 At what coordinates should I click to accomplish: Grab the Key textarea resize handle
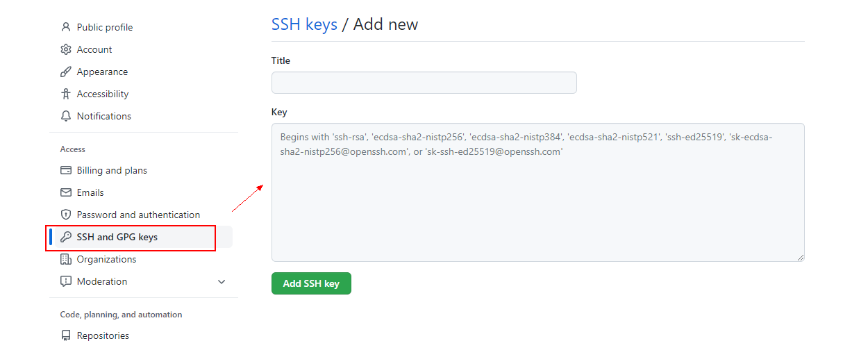[801, 258]
